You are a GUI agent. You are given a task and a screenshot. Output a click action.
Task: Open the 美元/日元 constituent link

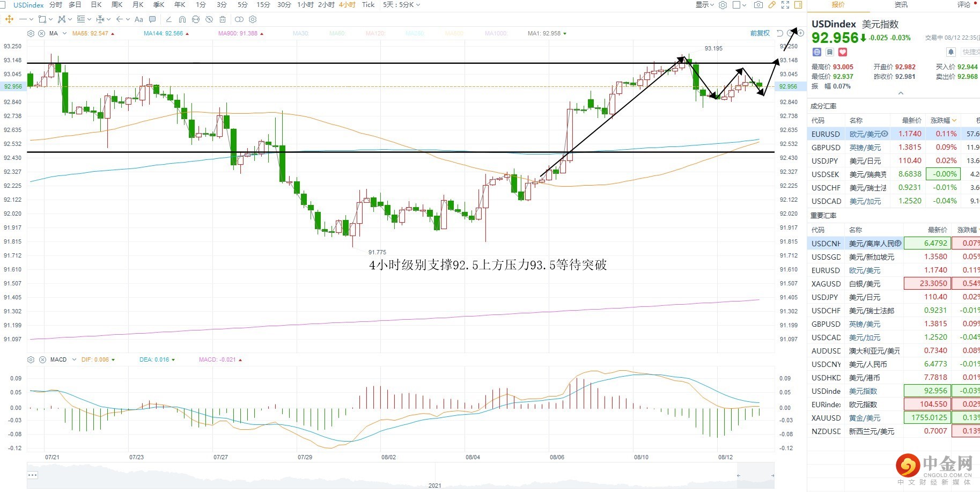tap(865, 161)
